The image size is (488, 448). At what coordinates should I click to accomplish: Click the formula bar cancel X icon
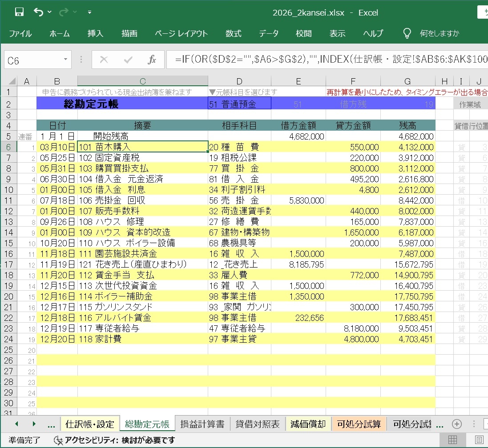104,60
